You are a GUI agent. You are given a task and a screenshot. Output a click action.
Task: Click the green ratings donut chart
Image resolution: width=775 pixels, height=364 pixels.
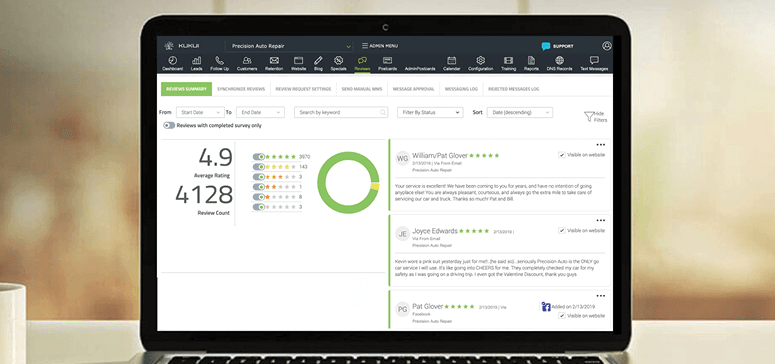[x=348, y=182]
